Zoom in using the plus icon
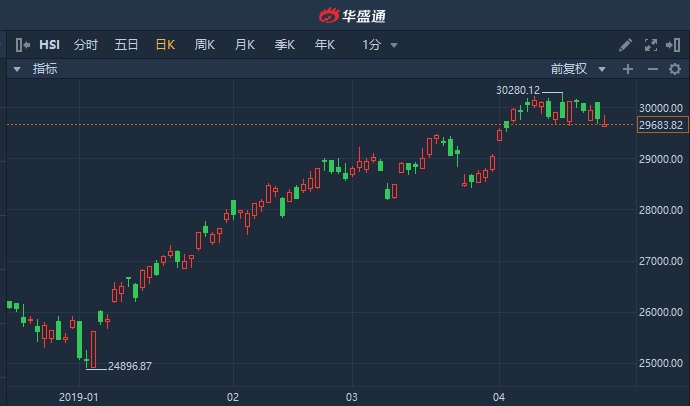Image resolution: width=690 pixels, height=406 pixels. (x=628, y=69)
